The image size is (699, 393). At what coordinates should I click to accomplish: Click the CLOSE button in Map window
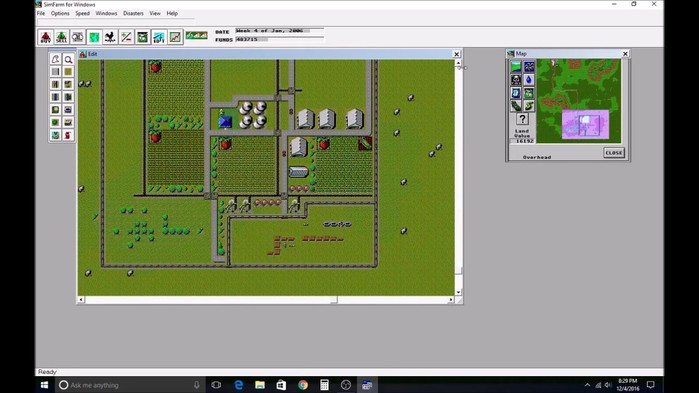click(x=614, y=152)
